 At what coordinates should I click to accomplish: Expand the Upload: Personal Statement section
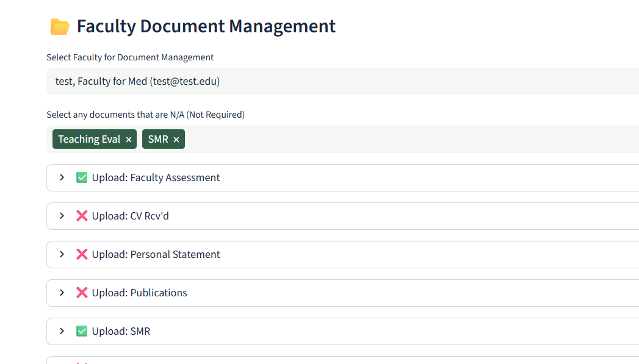pyautogui.click(x=61, y=254)
